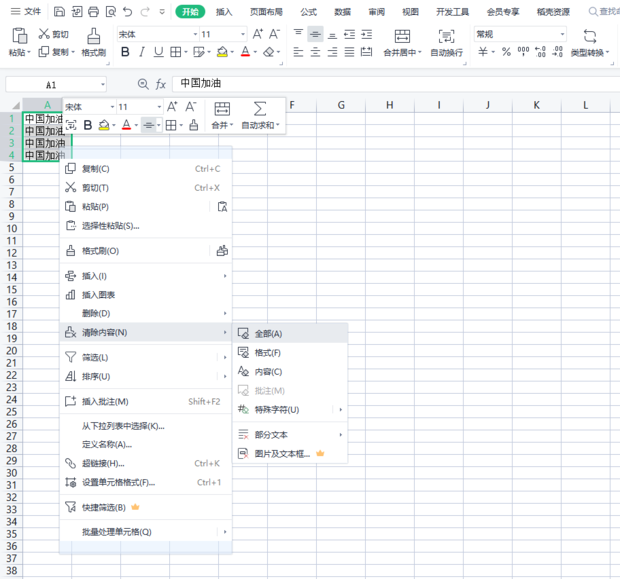Viewport: 620px width, 579px height.
Task: Click the Save icon in quick access toolbar
Action: [x=59, y=12]
